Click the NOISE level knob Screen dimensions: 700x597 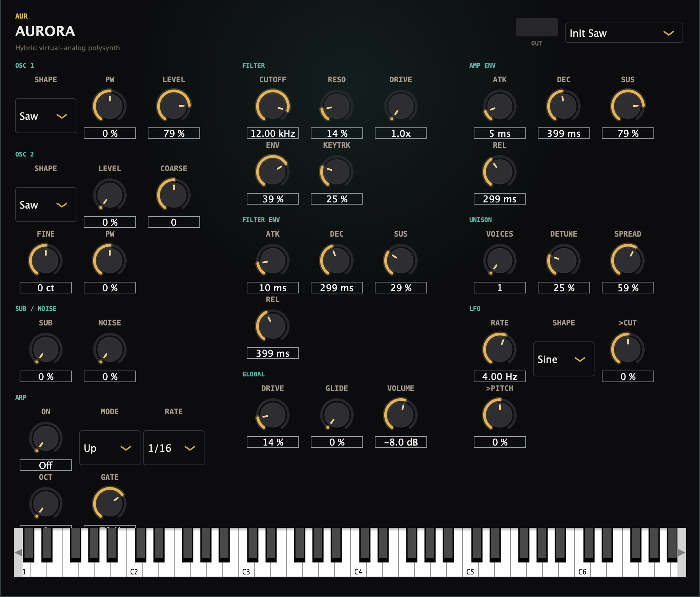(110, 349)
